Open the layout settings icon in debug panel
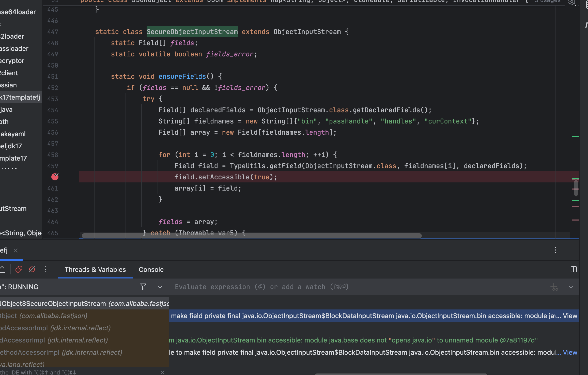The width and height of the screenshot is (588, 375). tap(574, 269)
